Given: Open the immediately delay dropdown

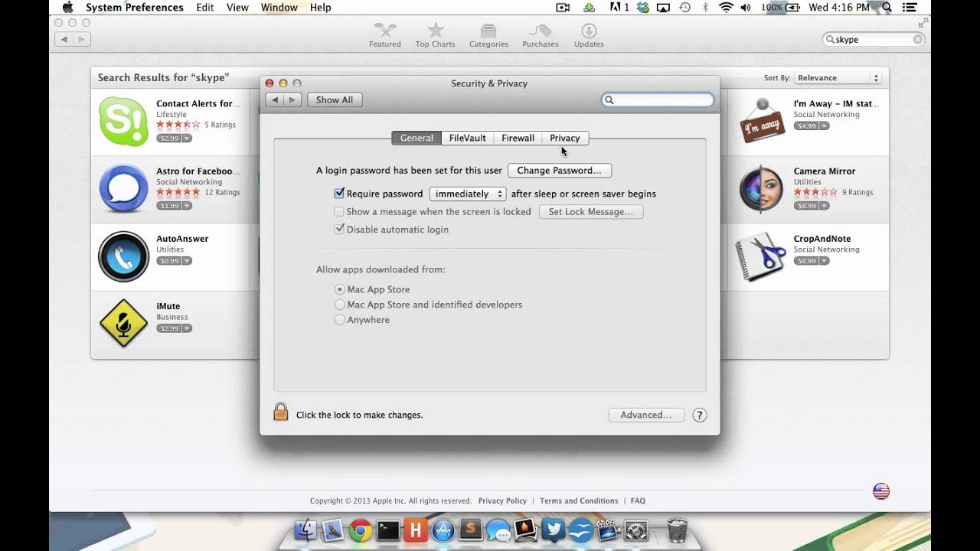Looking at the screenshot, I should point(468,194).
